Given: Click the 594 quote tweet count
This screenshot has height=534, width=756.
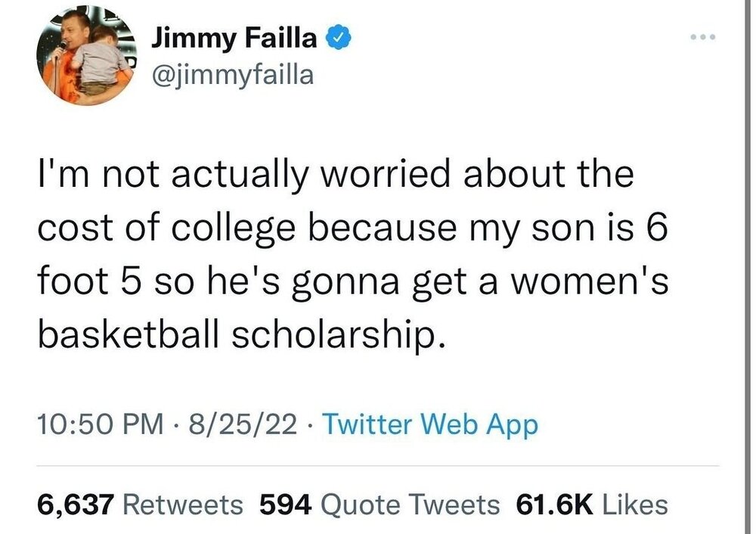Looking at the screenshot, I should coord(283,503).
